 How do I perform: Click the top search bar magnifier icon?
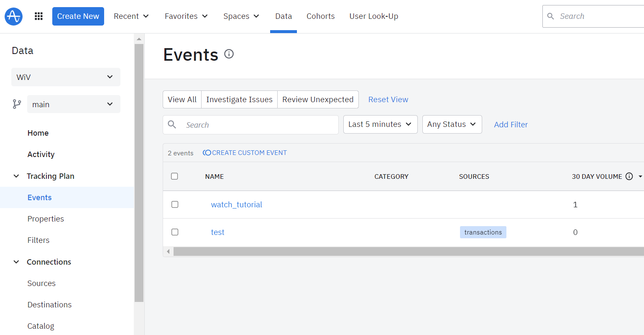[551, 16]
